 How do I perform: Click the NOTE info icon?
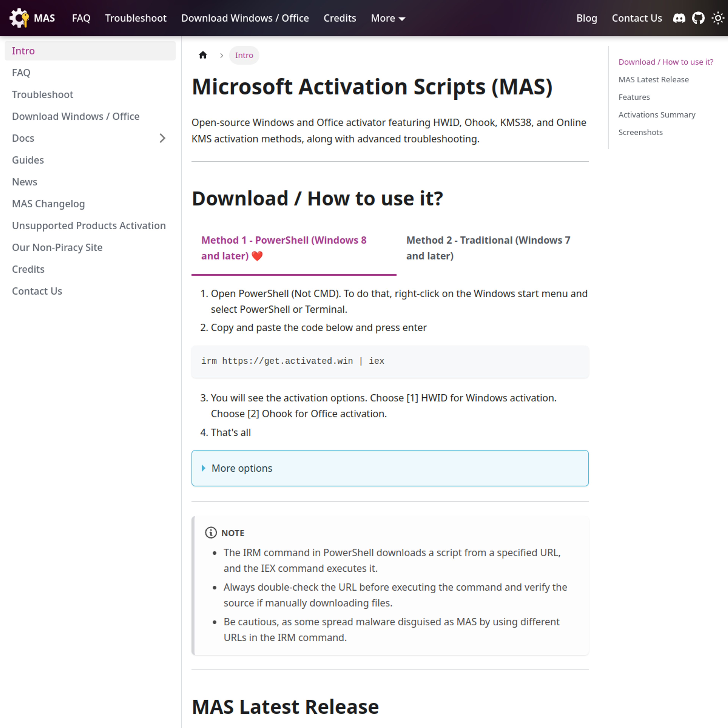(211, 532)
